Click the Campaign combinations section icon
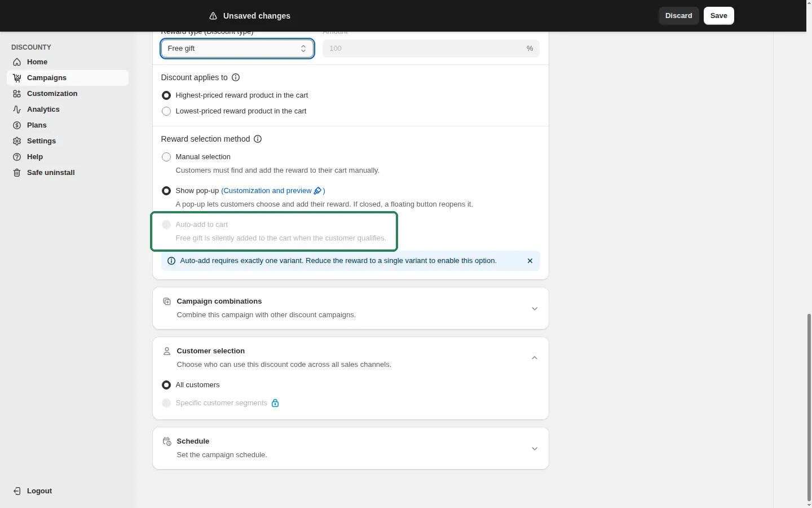 167,301
